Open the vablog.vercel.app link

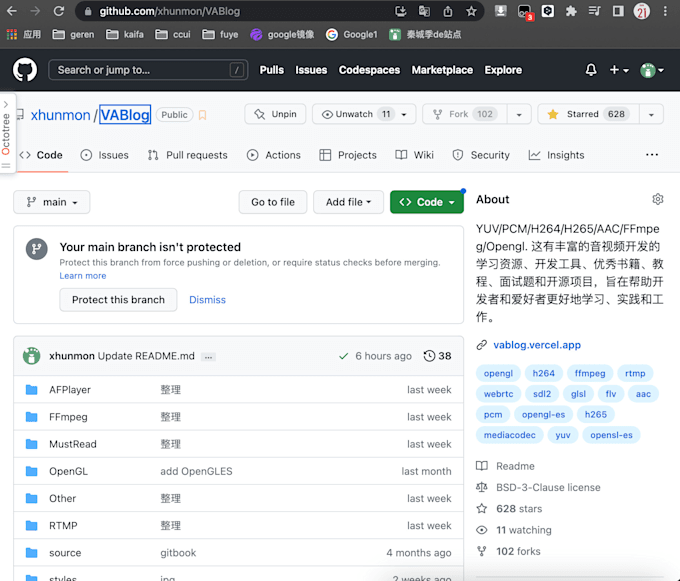coord(536,345)
